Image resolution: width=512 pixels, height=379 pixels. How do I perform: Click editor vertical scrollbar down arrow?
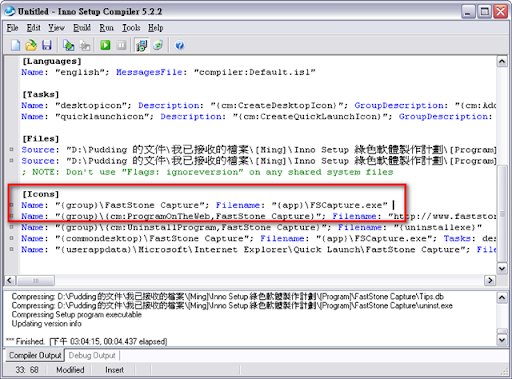502,268
